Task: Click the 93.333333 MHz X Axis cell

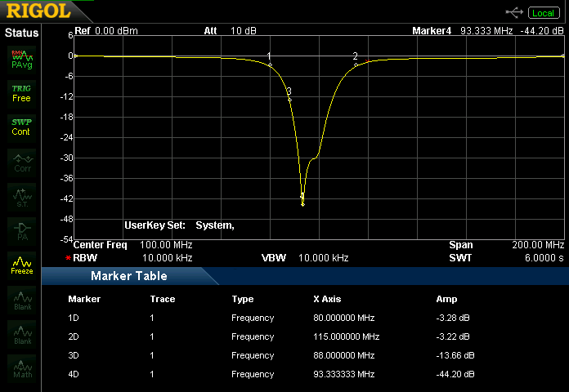Action: coord(343,374)
